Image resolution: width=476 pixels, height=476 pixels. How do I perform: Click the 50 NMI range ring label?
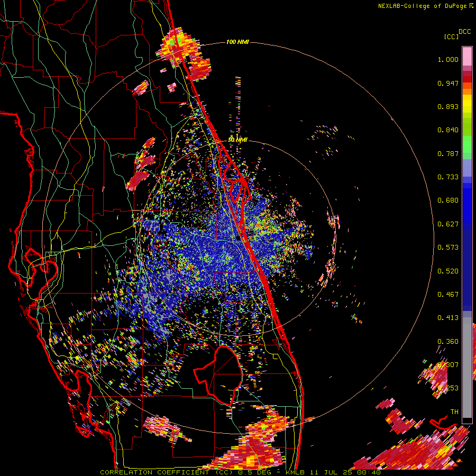237,140
